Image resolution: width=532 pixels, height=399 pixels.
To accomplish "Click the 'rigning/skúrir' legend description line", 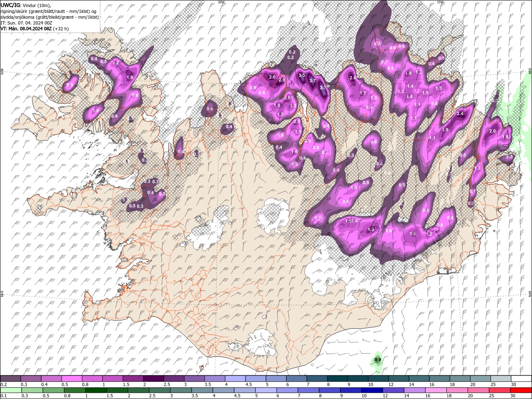I will click(x=49, y=11).
